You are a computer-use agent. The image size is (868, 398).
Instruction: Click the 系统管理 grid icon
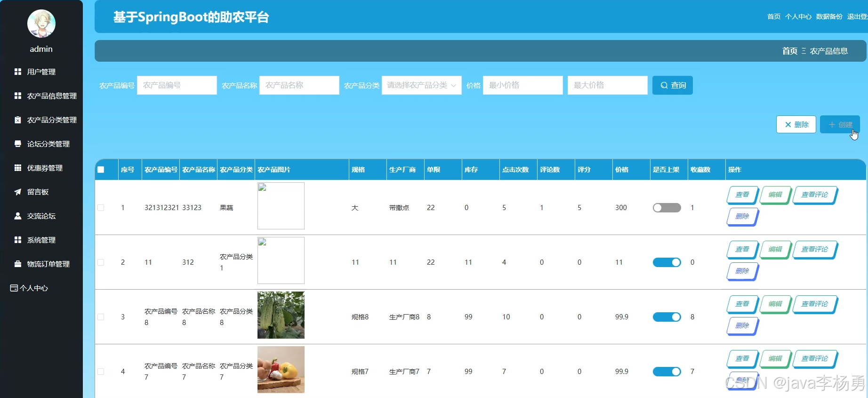[x=18, y=240]
